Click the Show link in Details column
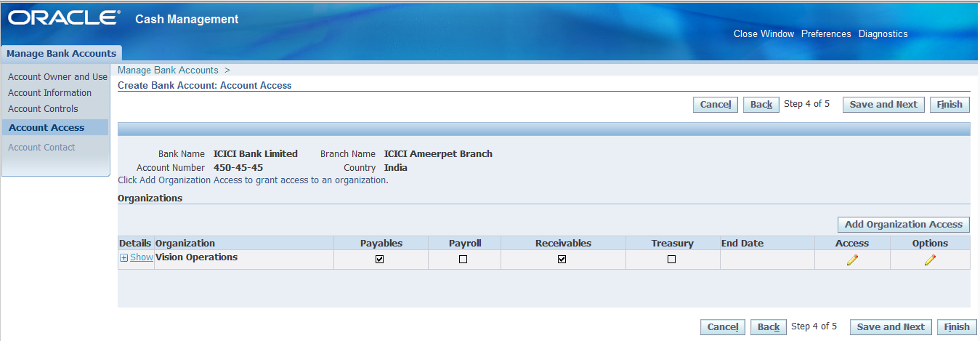Image resolution: width=980 pixels, height=341 pixels. [142, 257]
